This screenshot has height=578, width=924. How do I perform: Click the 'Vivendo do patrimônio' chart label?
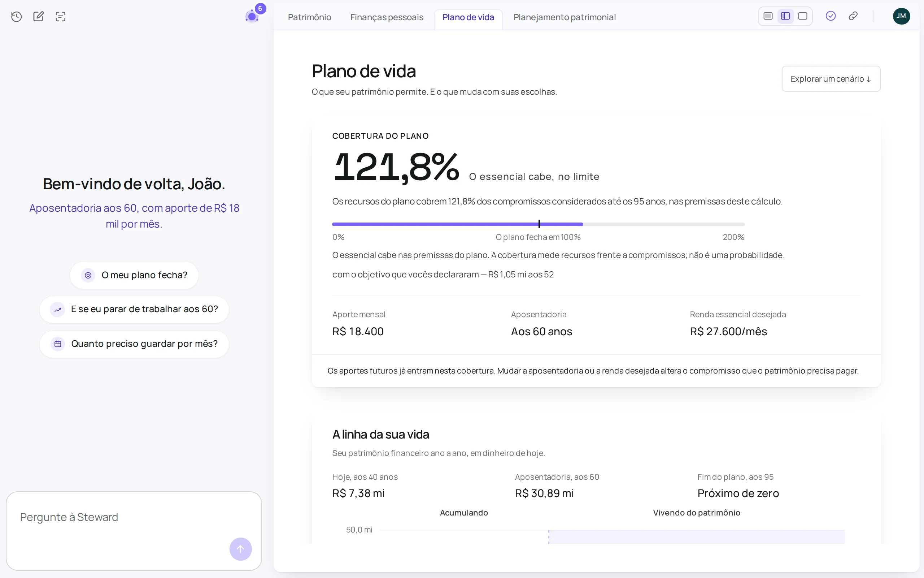(697, 513)
